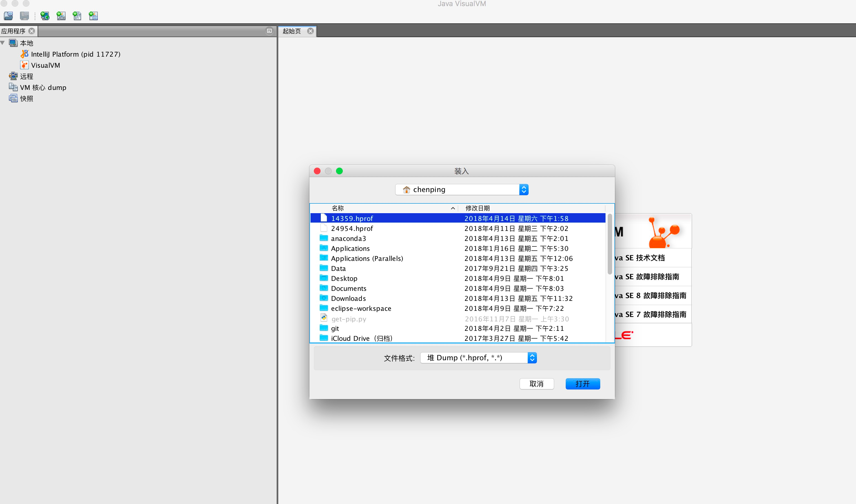Click the anaconda3 folder icon
The width and height of the screenshot is (856, 504).
(x=324, y=238)
